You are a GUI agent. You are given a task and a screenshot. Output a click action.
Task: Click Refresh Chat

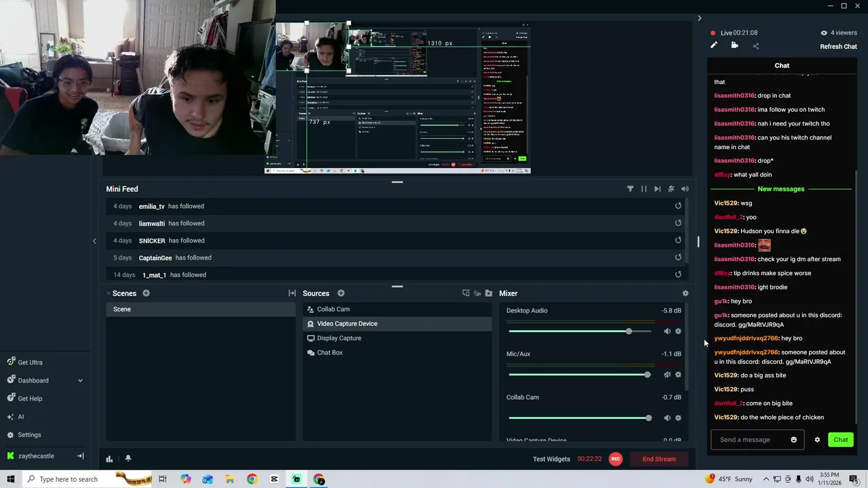[x=838, y=47]
